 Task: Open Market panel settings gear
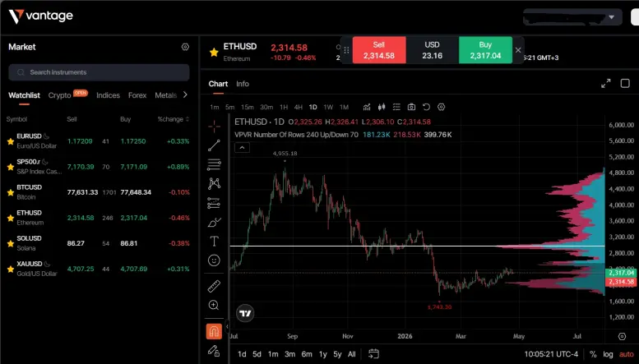pyautogui.click(x=185, y=47)
